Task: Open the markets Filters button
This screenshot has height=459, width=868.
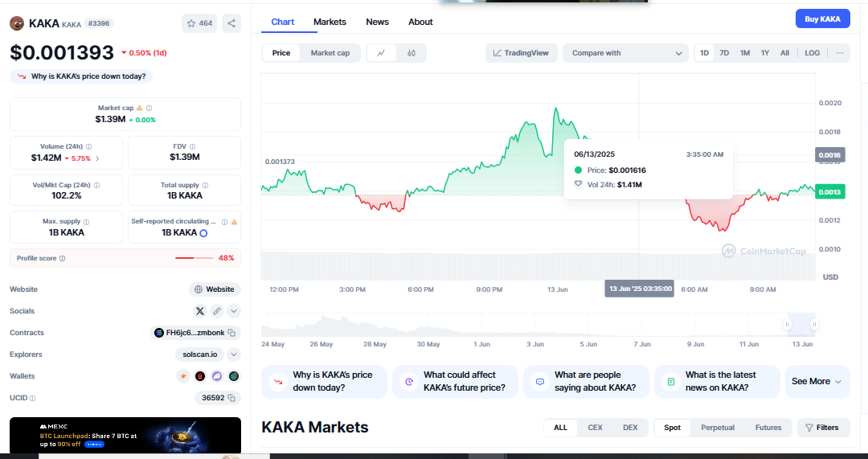Action: pos(823,428)
